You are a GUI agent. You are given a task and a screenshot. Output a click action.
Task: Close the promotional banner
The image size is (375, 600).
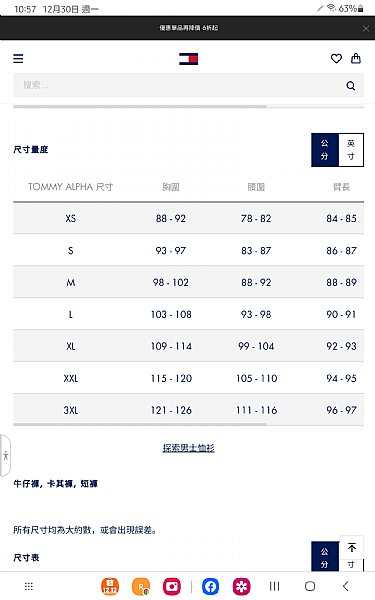click(x=365, y=28)
